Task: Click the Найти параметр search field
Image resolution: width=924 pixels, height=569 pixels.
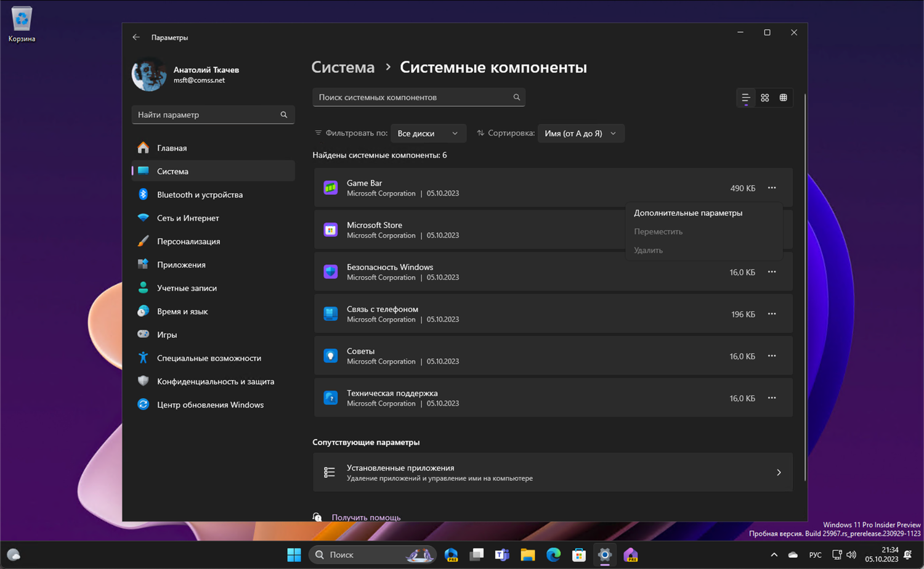Action: click(x=213, y=115)
